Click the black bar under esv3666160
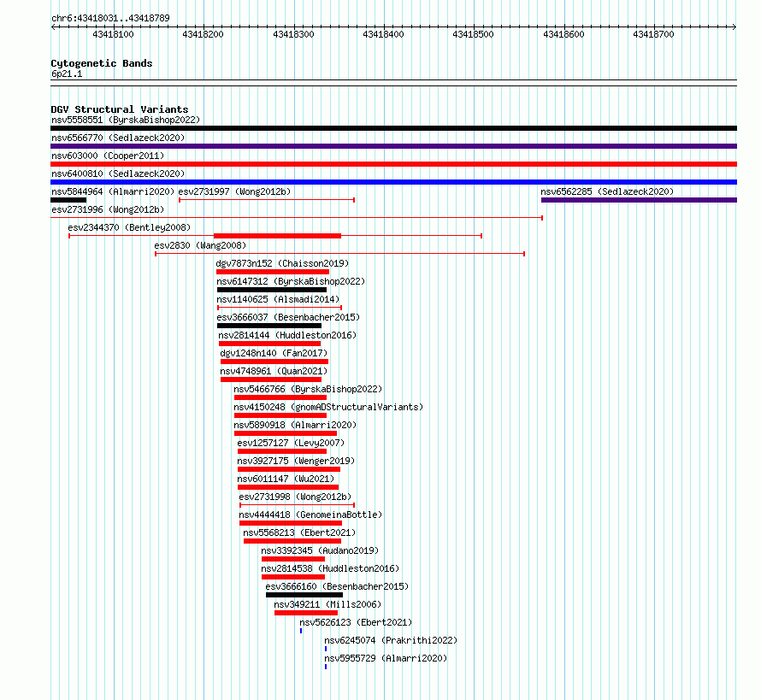This screenshot has width=761, height=700. point(304,595)
